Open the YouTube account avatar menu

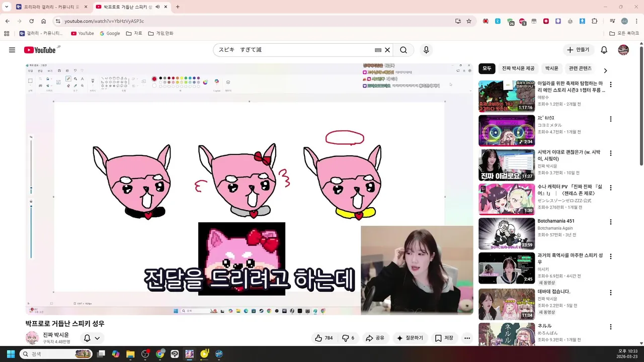point(623,50)
